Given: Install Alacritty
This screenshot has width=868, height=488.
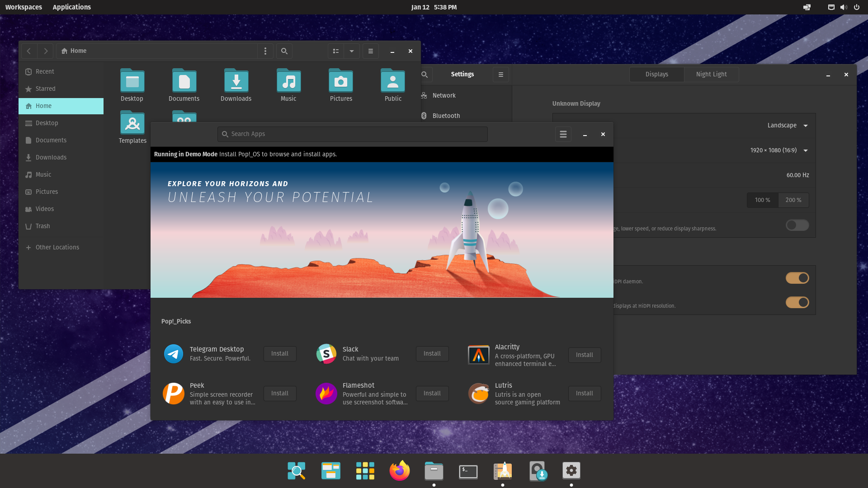Looking at the screenshot, I should 585,355.
